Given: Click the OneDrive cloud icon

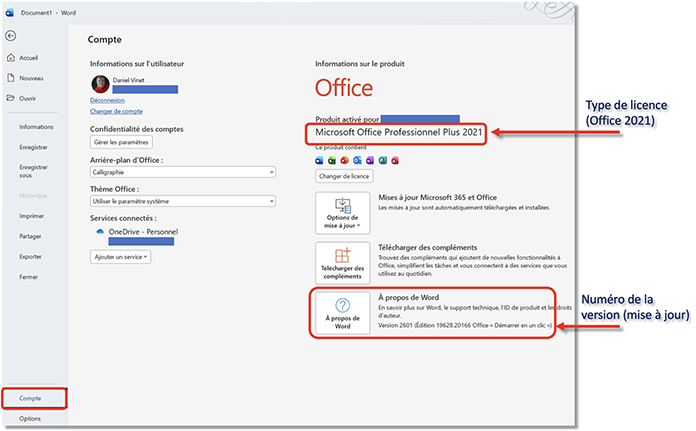Looking at the screenshot, I should 100,231.
